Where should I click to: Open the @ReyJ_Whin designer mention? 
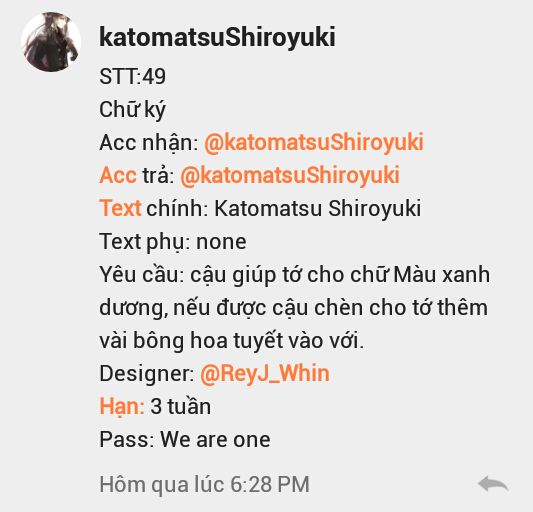coord(265,374)
